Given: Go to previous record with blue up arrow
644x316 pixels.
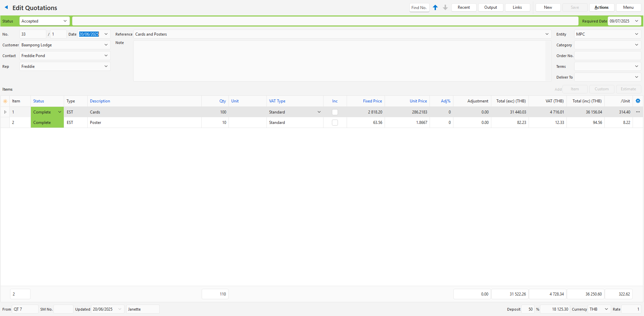Looking at the screenshot, I should (435, 7).
